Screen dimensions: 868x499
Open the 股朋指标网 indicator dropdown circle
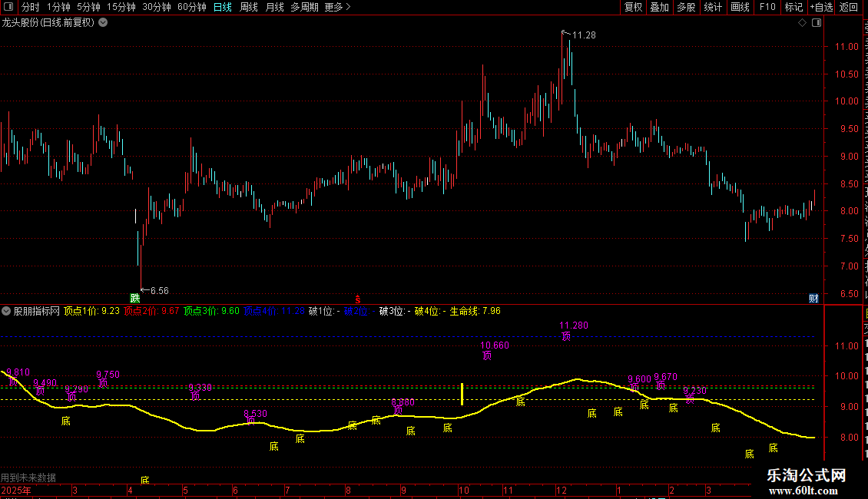(6, 311)
